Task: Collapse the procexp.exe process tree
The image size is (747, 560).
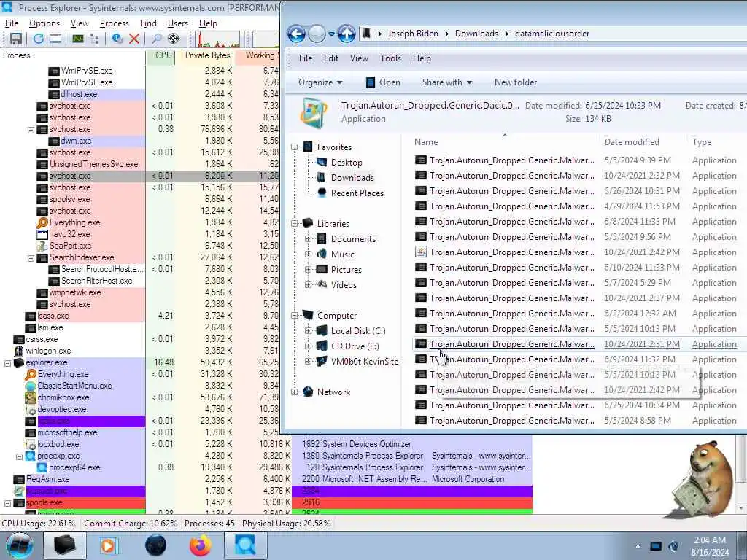Action: click(19, 456)
